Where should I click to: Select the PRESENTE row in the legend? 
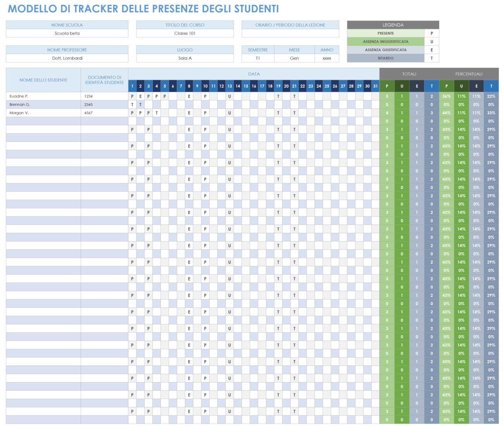click(x=385, y=33)
